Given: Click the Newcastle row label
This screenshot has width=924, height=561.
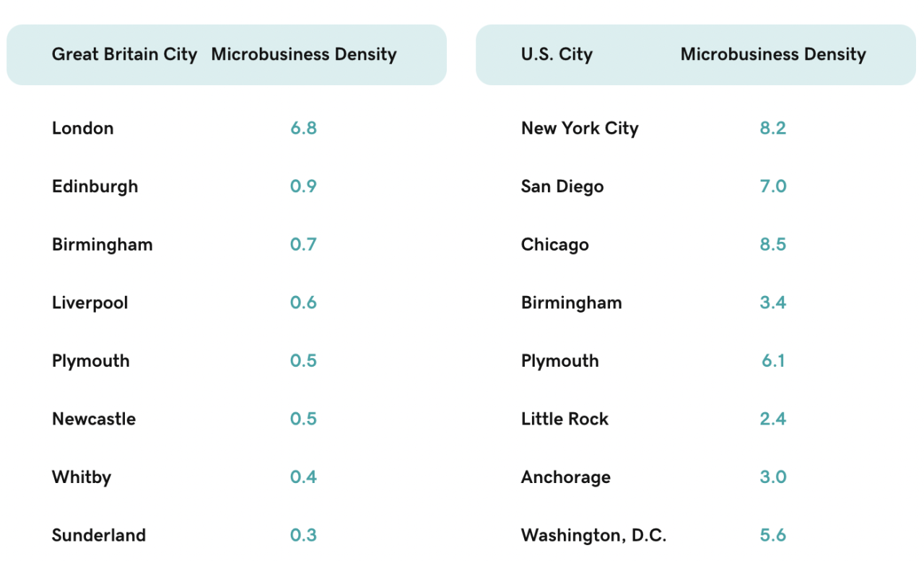Looking at the screenshot, I should [94, 419].
